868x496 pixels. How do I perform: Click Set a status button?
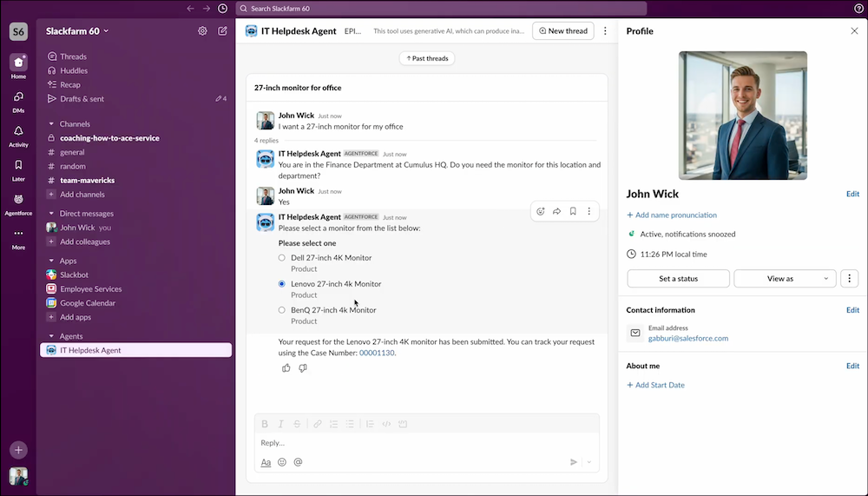[678, 279]
